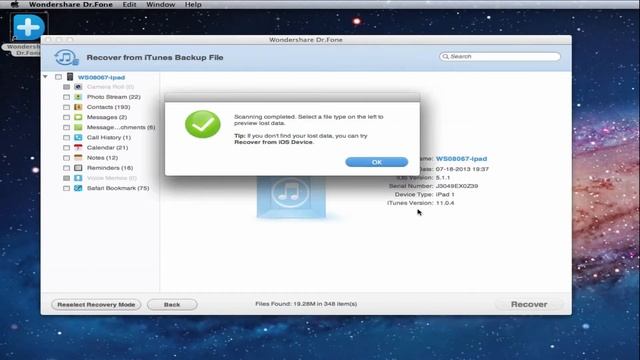Open the Window menu
This screenshot has width=640, height=360.
pyautogui.click(x=160, y=4)
